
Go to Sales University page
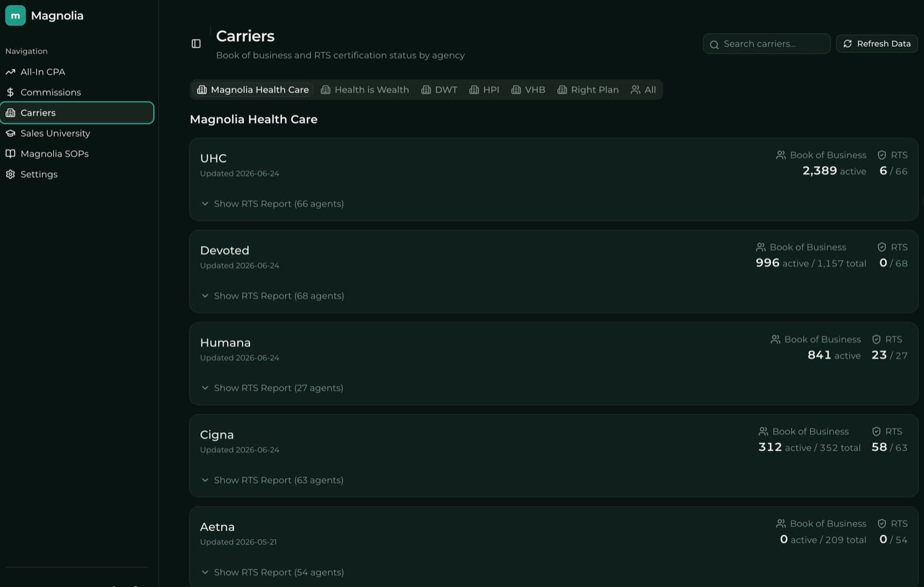[x=77, y=133]
